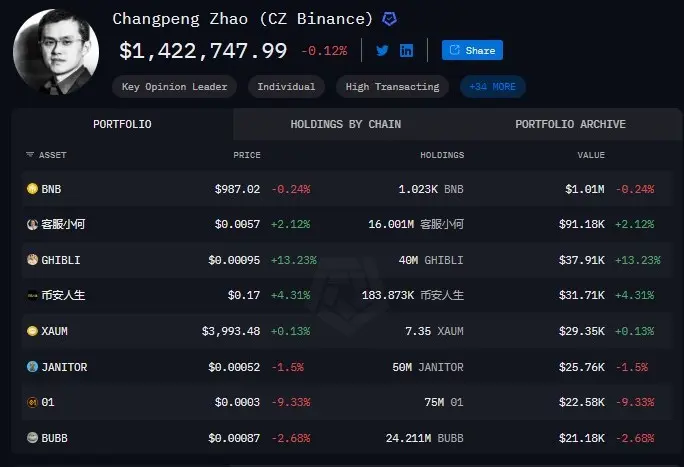Click the 24.211M BUBB holdings cell

(x=424, y=438)
